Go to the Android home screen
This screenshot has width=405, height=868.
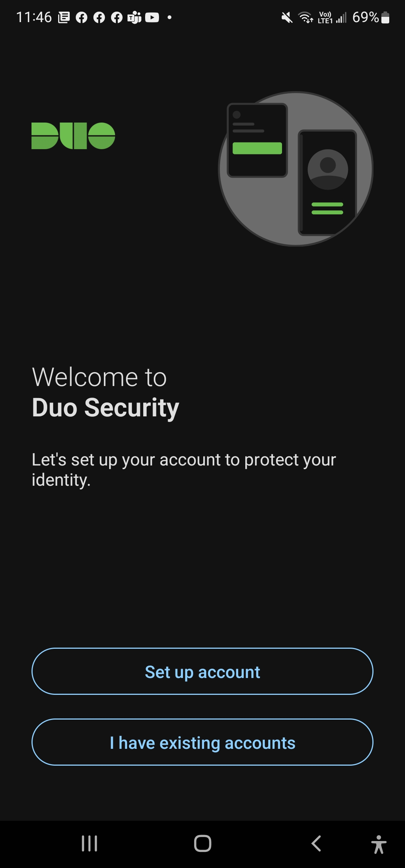pos(202,844)
